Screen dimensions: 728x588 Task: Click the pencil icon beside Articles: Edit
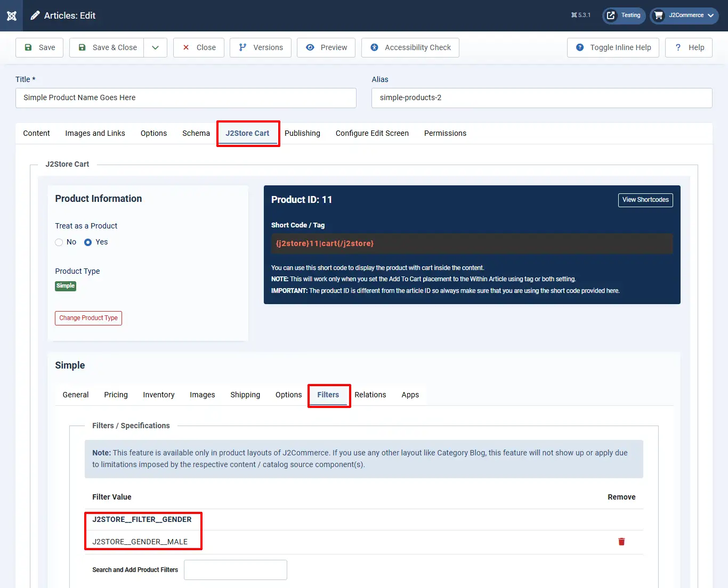click(x=35, y=15)
